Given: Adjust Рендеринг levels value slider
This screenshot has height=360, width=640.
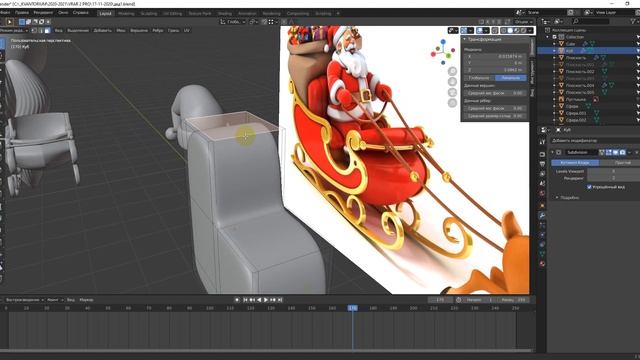Looking at the screenshot, I should 613,178.
